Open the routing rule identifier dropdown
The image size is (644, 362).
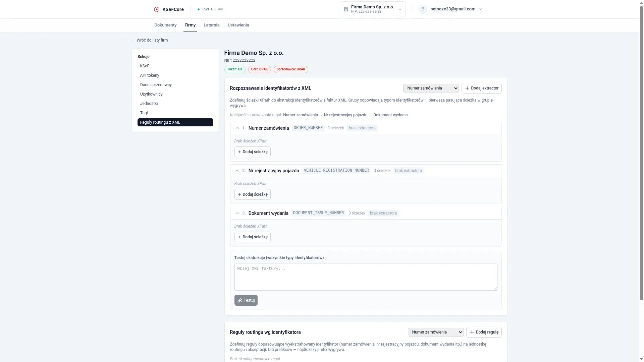tap(435, 332)
